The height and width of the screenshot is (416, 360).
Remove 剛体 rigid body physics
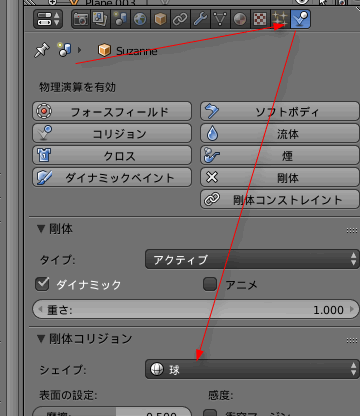pos(280,177)
